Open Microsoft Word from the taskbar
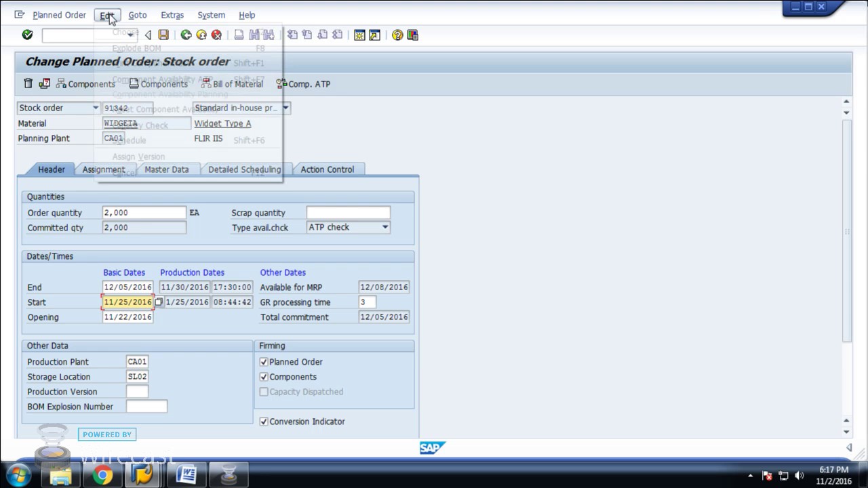The image size is (868, 488). coord(186,475)
